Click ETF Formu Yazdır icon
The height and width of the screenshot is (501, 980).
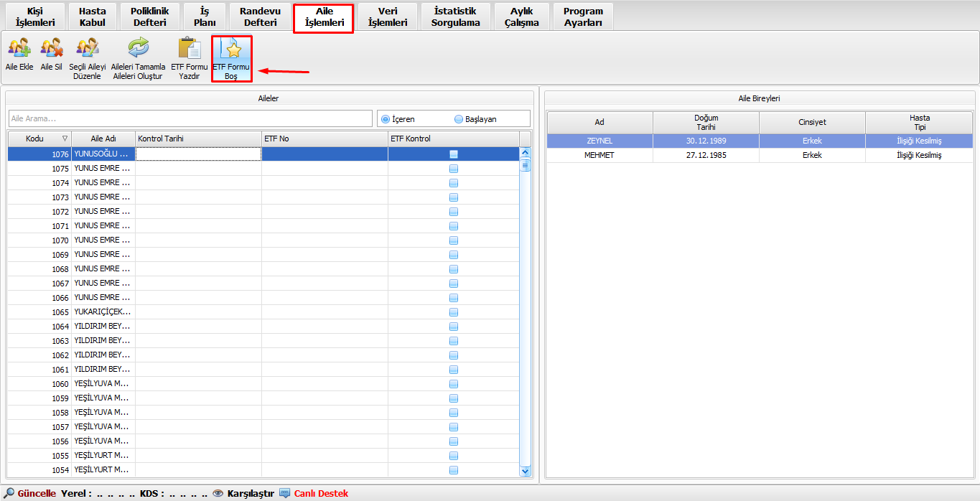(x=190, y=48)
